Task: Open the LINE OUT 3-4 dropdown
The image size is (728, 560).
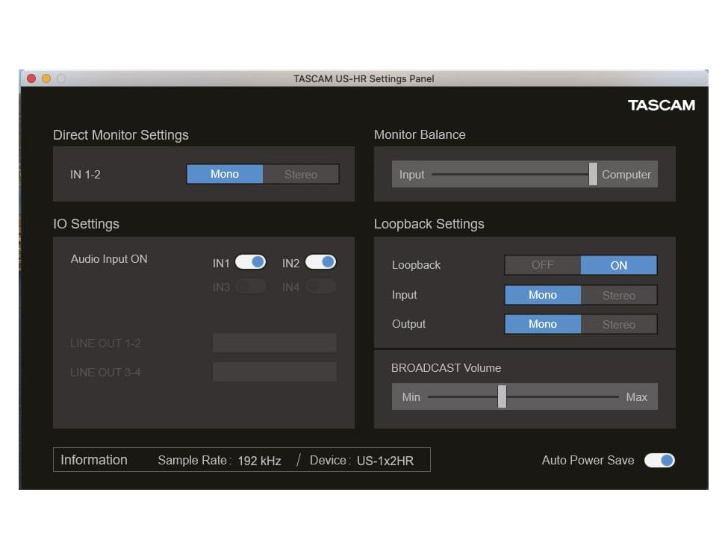Action: 274,372
